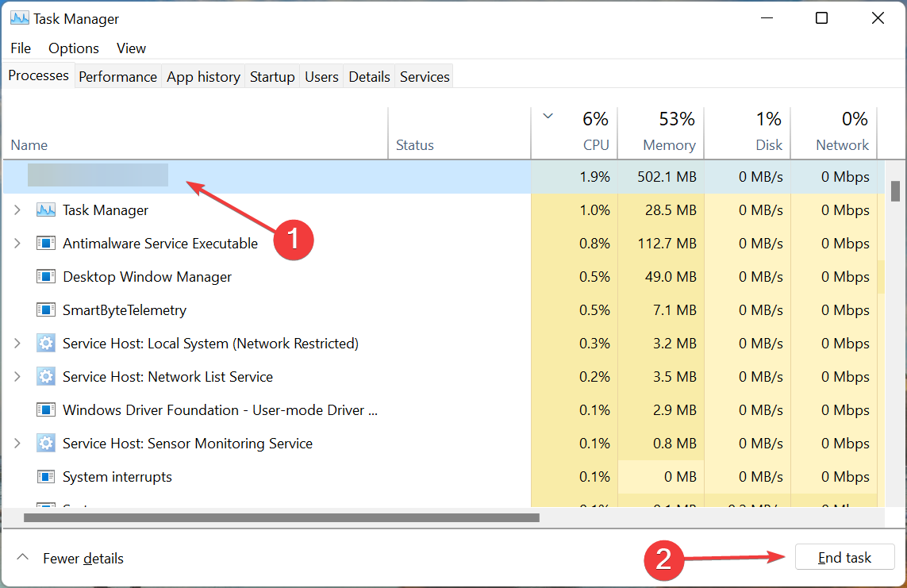Open the File menu
This screenshot has height=588, width=907.
click(21, 48)
